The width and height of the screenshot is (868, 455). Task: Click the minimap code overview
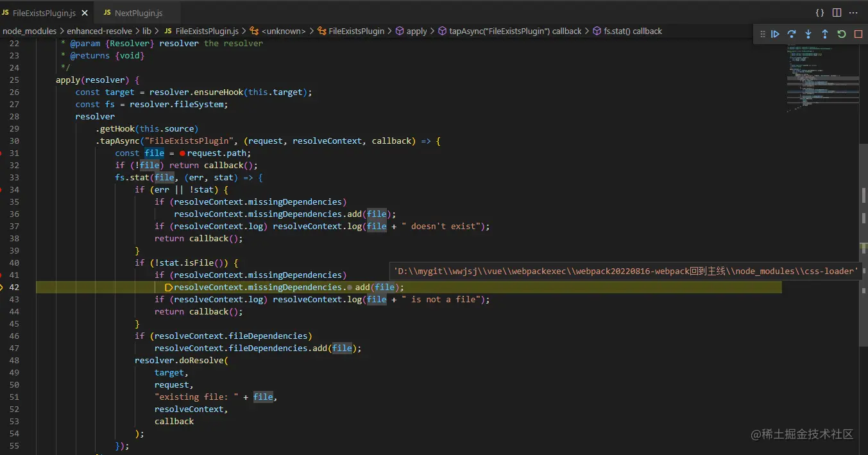(x=822, y=78)
